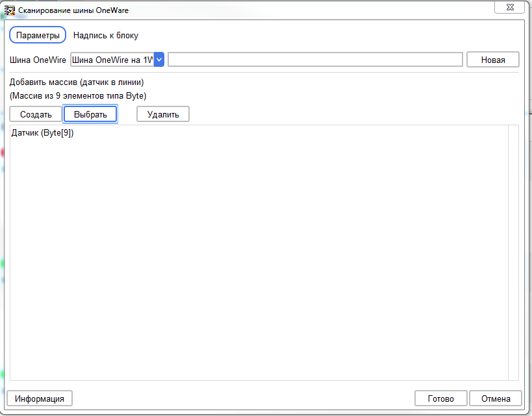
Task: Open the Параметры tab
Action: click(x=38, y=35)
